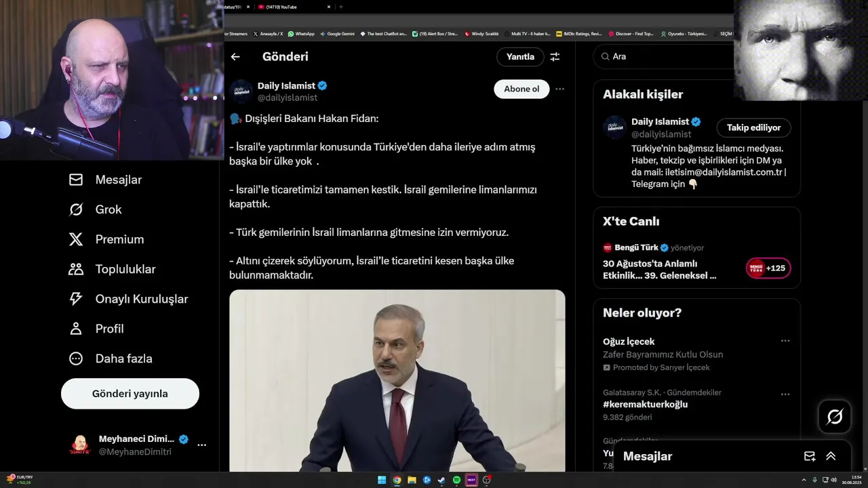Open Daily Islamist in Alakalı kişiler panel

click(659, 122)
